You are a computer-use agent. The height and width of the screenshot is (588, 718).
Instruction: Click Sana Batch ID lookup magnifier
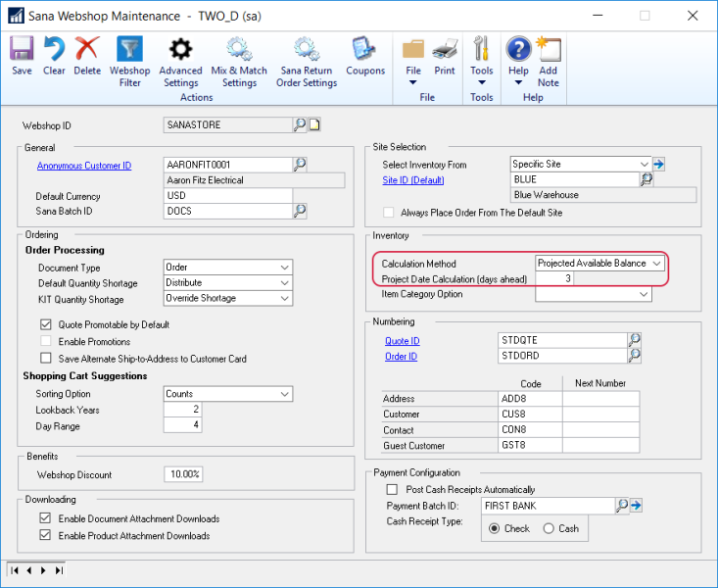point(300,211)
